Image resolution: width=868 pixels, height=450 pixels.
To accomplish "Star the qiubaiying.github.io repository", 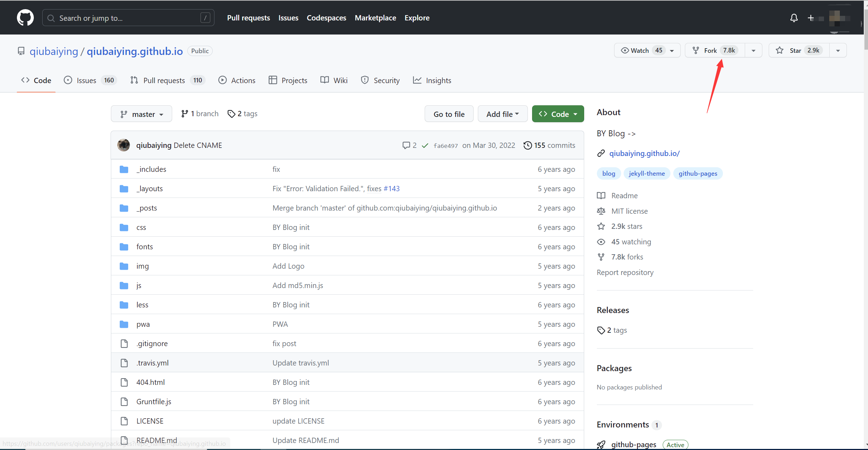I will click(x=795, y=50).
